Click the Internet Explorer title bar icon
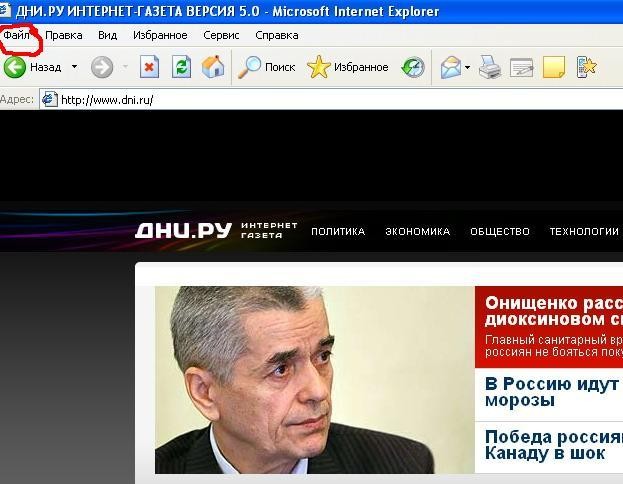The image size is (623, 484). tap(5, 10)
